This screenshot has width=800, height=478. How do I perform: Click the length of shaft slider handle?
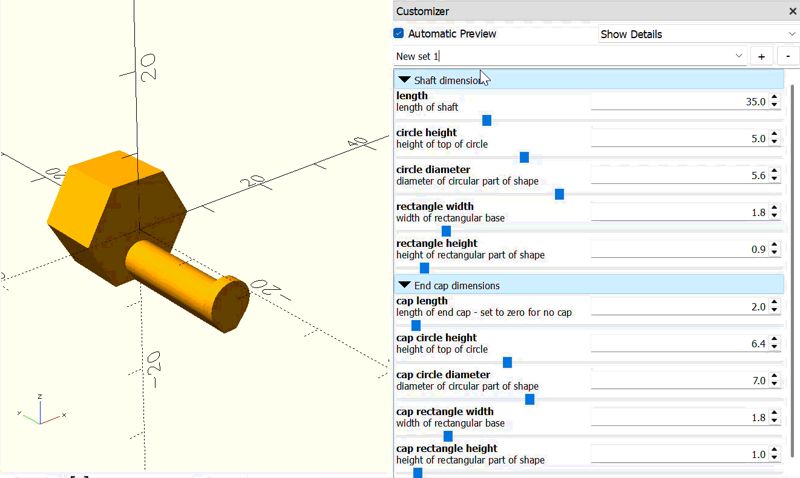click(487, 120)
